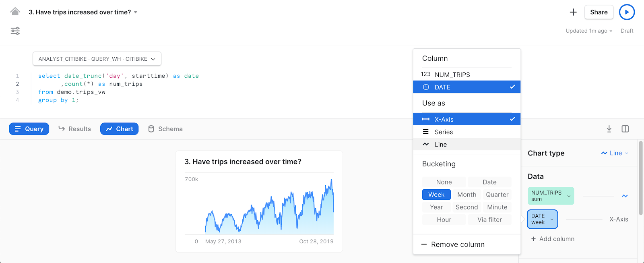This screenshot has width=644, height=263.
Task: Click the right panel vertical scrollbar
Action: (641, 177)
